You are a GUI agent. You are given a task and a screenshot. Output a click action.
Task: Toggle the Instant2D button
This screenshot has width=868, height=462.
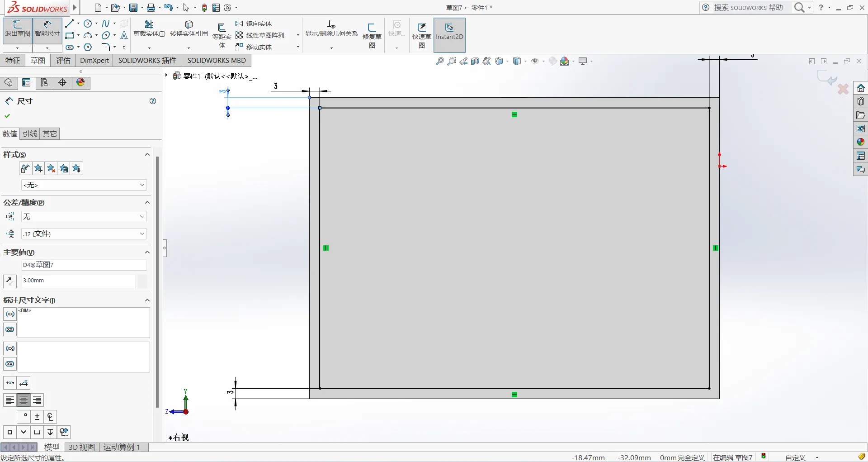coord(449,35)
